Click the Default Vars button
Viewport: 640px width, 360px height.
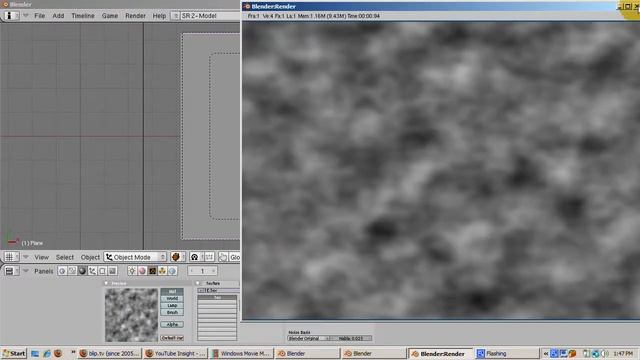pos(172,338)
